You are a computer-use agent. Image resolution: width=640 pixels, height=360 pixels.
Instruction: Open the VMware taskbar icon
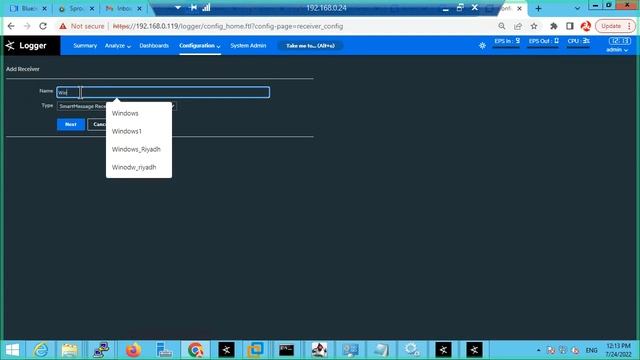pyautogui.click(x=255, y=350)
